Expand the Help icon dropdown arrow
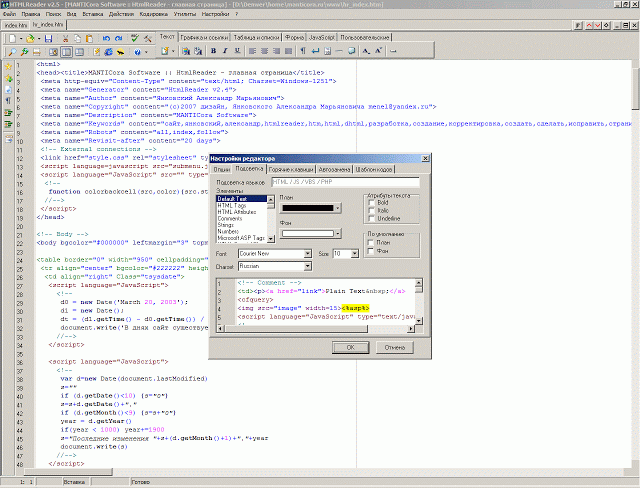 coord(146,52)
